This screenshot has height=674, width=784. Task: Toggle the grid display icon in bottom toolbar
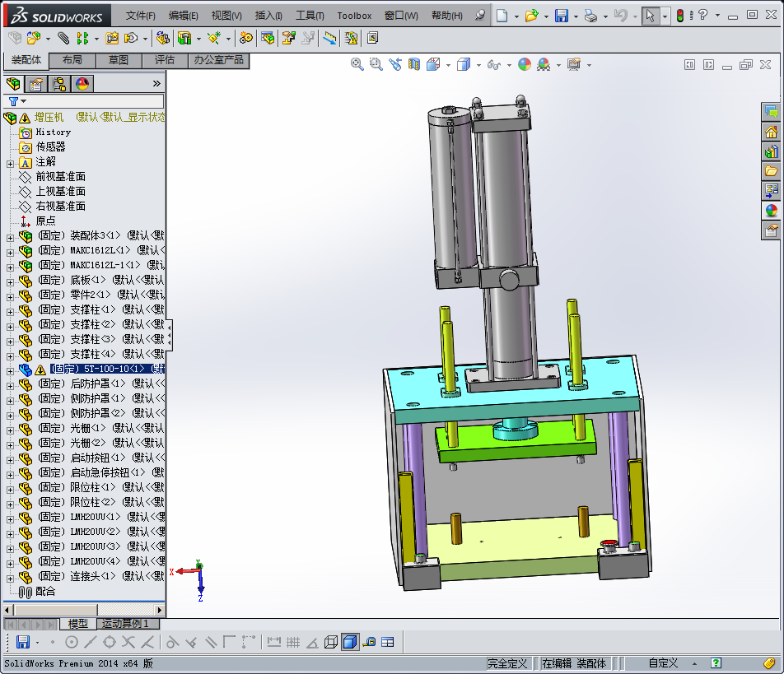click(293, 642)
